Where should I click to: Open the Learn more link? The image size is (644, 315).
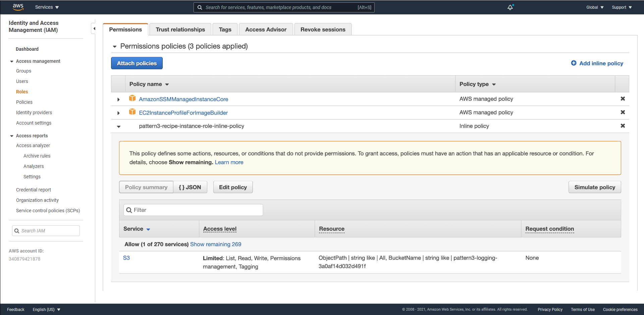point(229,162)
